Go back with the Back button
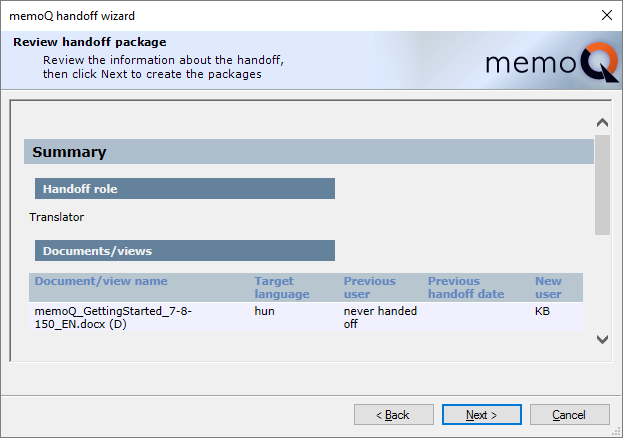Screen dimensions: 623x438 394,414
